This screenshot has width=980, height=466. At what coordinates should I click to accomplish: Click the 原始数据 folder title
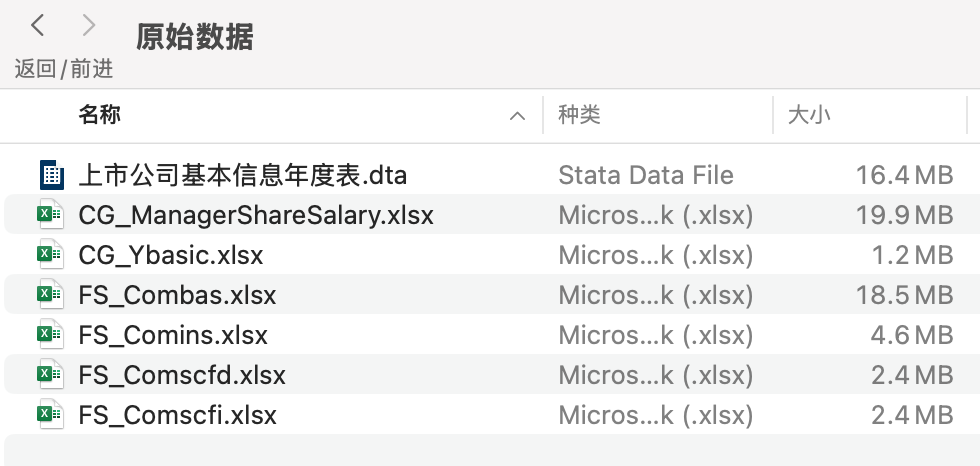coord(195,37)
